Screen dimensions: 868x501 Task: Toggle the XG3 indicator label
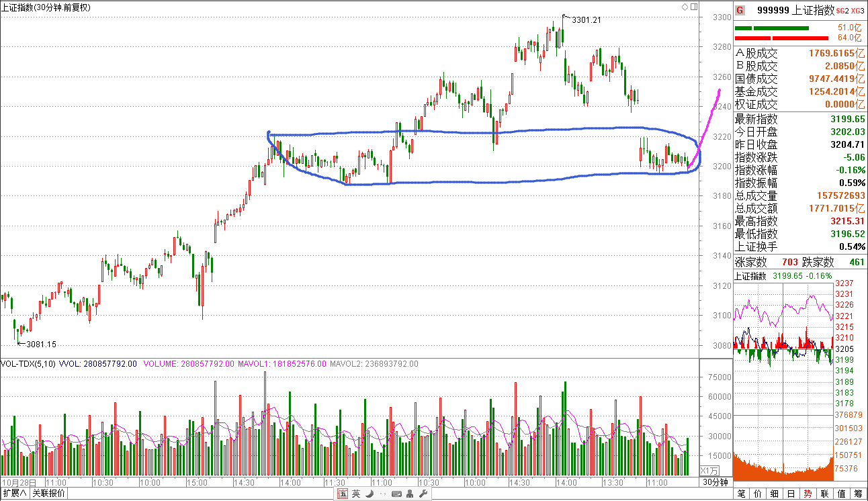[857, 11]
